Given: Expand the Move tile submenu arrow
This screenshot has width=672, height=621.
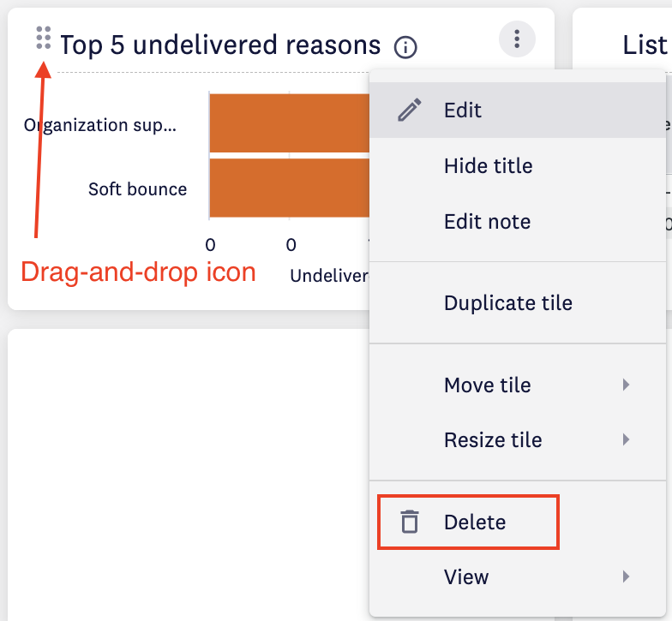Looking at the screenshot, I should click(627, 385).
